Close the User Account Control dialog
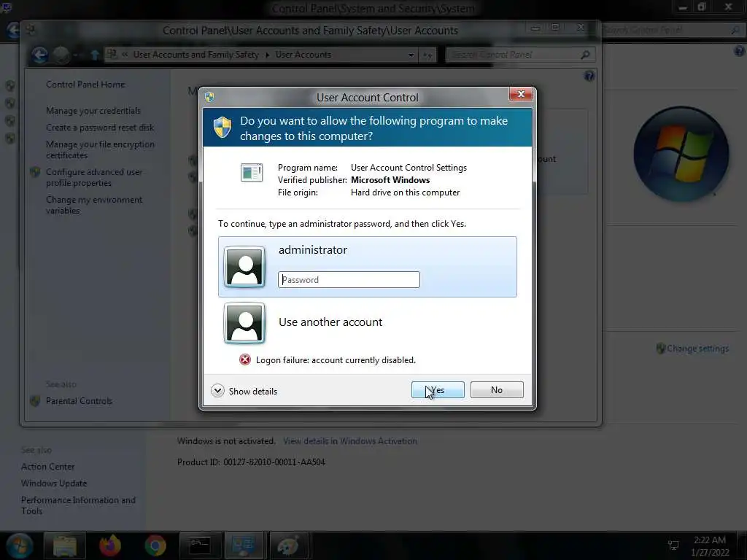The height and width of the screenshot is (560, 747). tap(520, 94)
